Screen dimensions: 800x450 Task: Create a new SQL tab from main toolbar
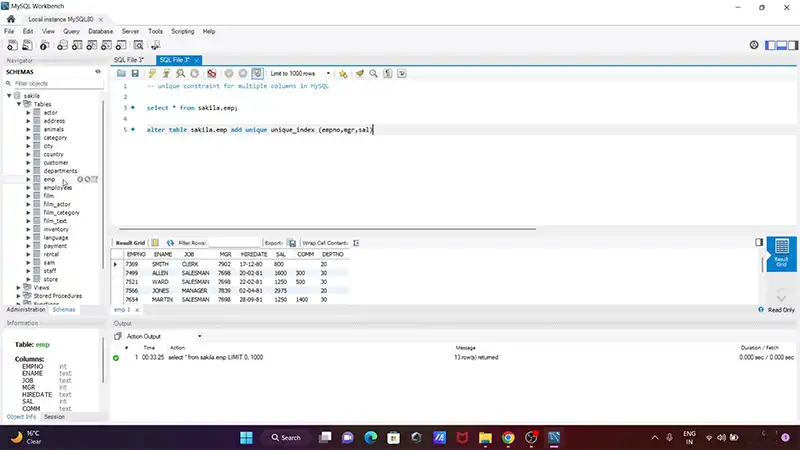[12, 45]
